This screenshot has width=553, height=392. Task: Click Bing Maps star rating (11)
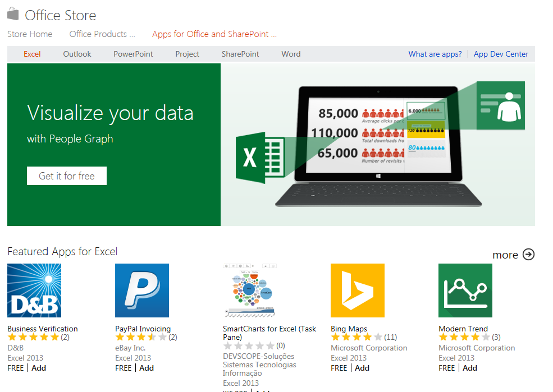point(357,337)
